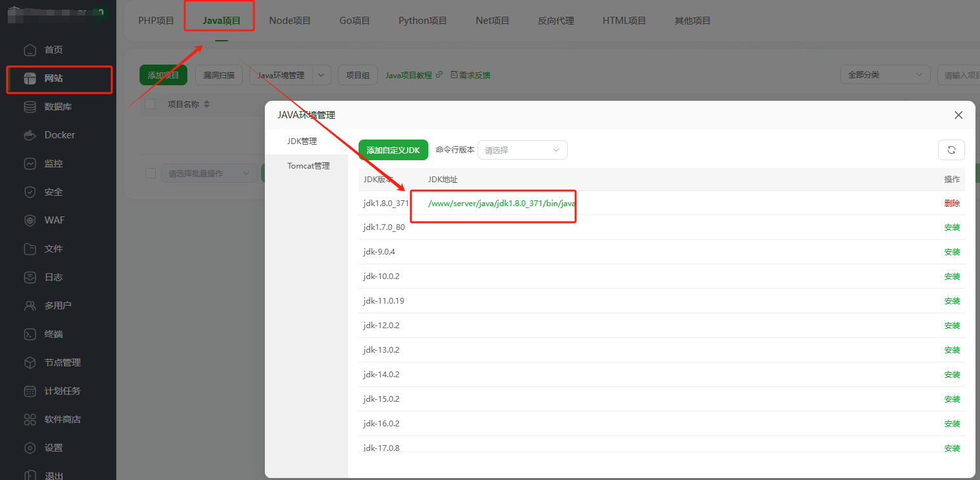
Task: Click the sort icon next to 项目名称
Action: [x=206, y=104]
